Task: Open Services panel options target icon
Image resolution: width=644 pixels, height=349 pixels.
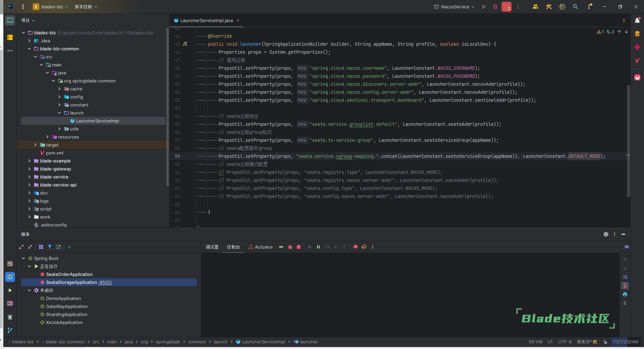Action: click(x=606, y=234)
